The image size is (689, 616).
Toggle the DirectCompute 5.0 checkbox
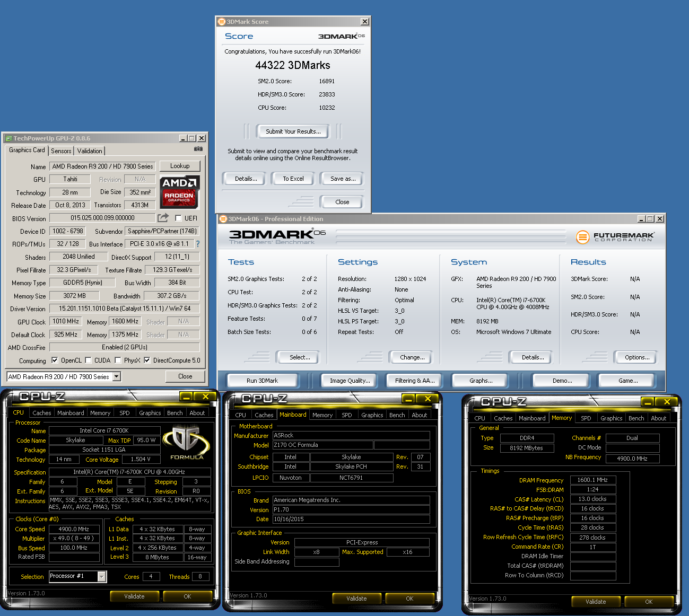coord(147,360)
